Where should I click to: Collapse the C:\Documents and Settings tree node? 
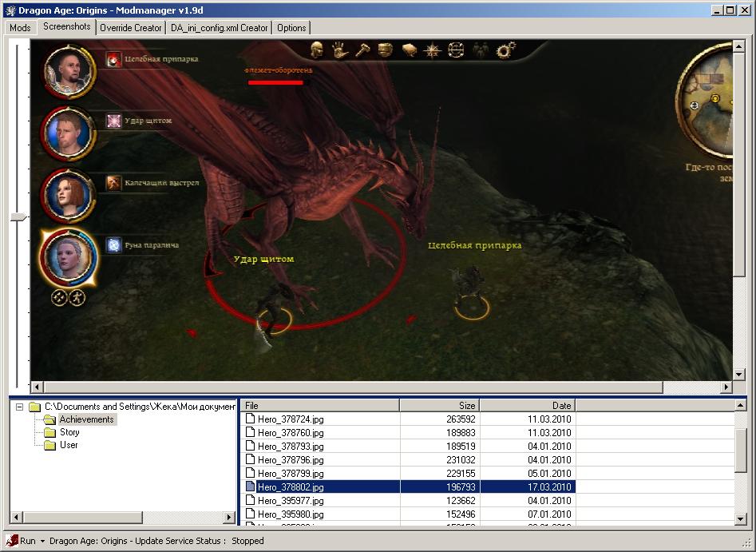point(19,407)
